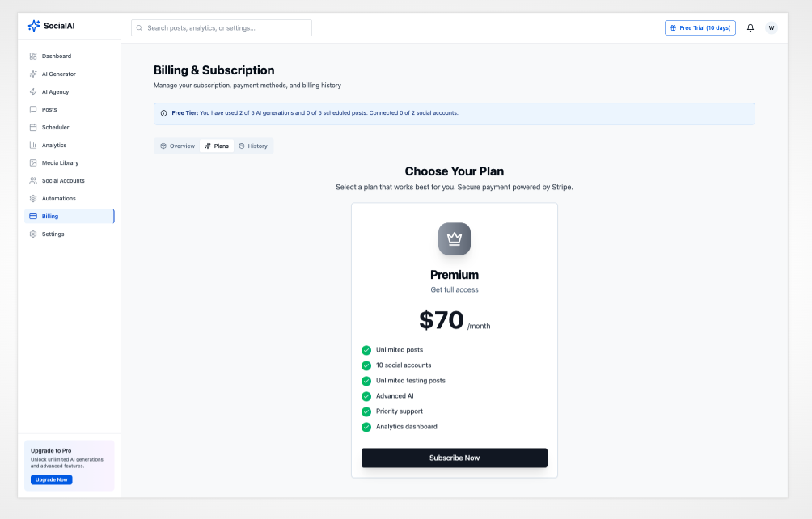Open the AI Generator from the sidebar

[57, 74]
